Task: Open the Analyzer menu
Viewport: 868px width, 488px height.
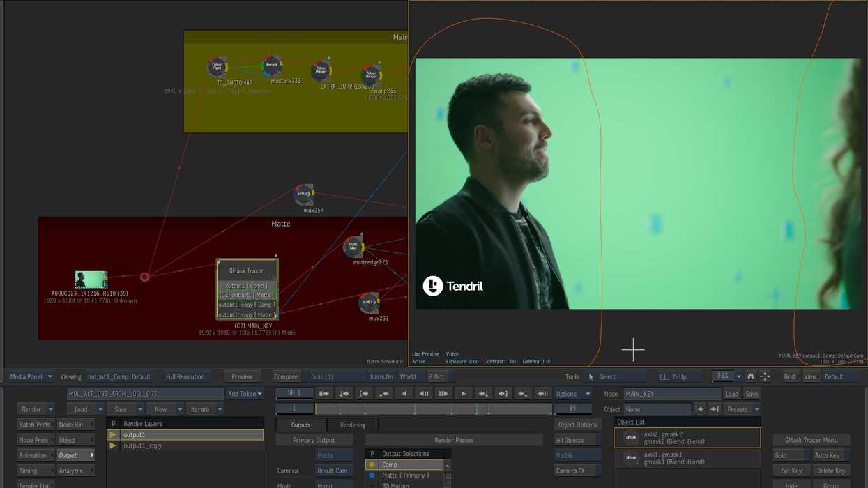Action: pos(76,471)
